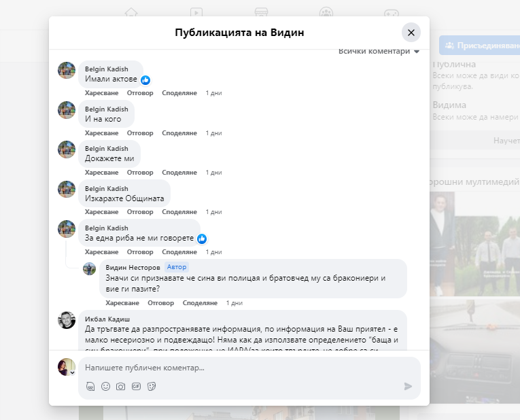Screen dimensions: 520x420
Task: Click the 'Присъединяване' group join button
Action: 480,46
